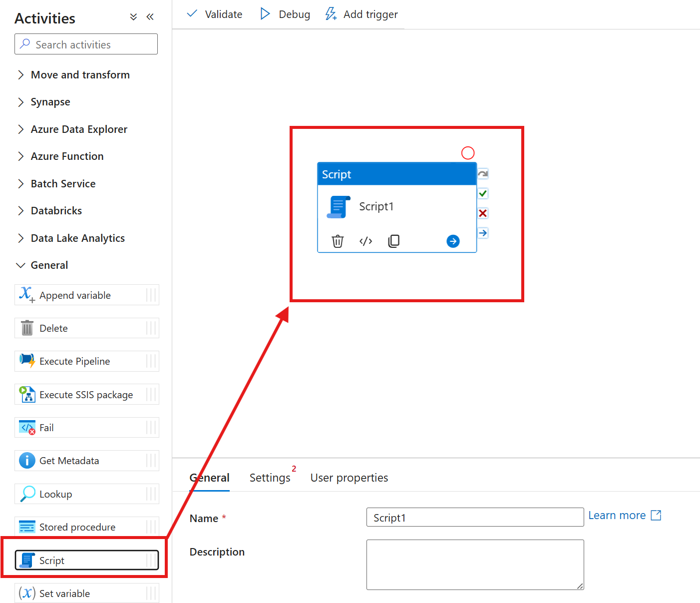Delete Script1 using trash icon
This screenshot has height=603, width=700.
(338, 241)
